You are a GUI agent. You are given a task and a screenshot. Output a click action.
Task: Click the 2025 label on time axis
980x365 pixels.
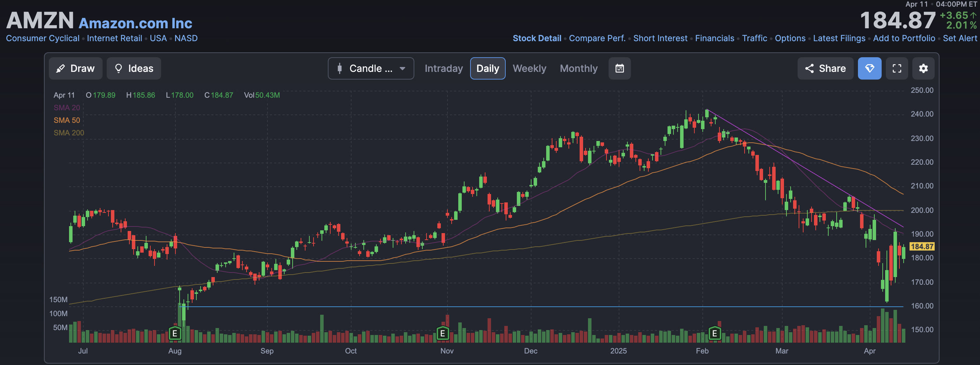618,351
